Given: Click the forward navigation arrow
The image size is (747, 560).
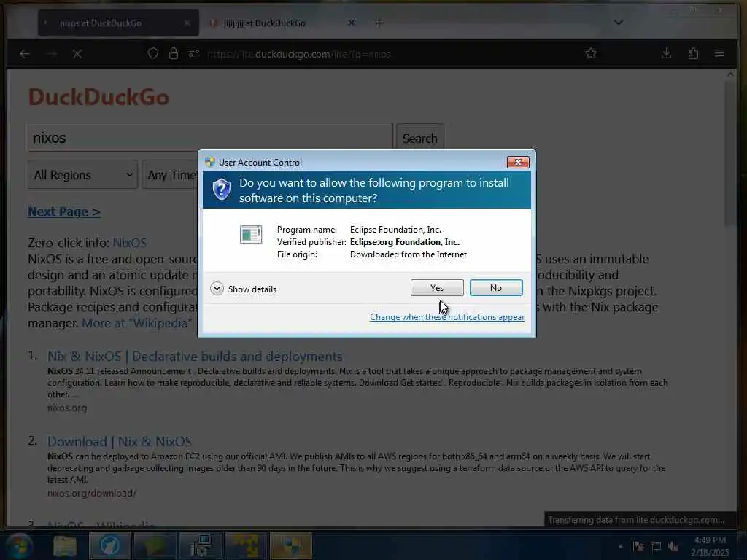Looking at the screenshot, I should [x=52, y=54].
